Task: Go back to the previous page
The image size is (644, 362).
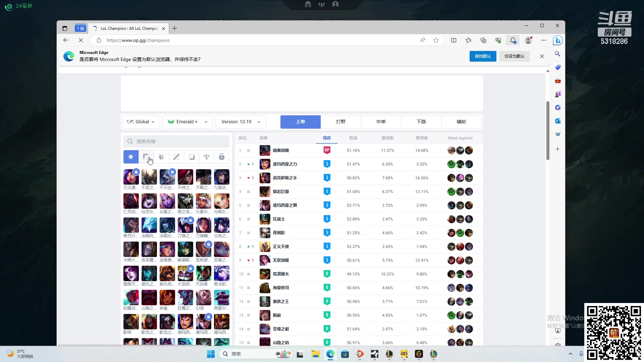Action: (66, 40)
